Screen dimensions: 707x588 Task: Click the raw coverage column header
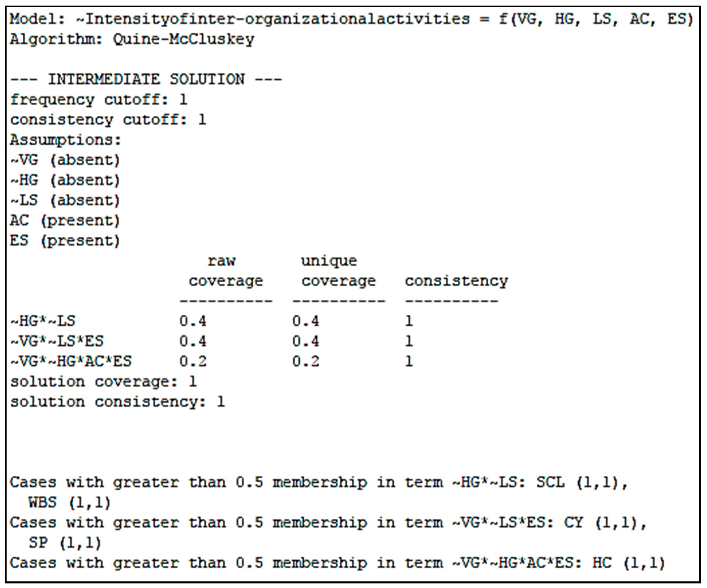(x=225, y=271)
